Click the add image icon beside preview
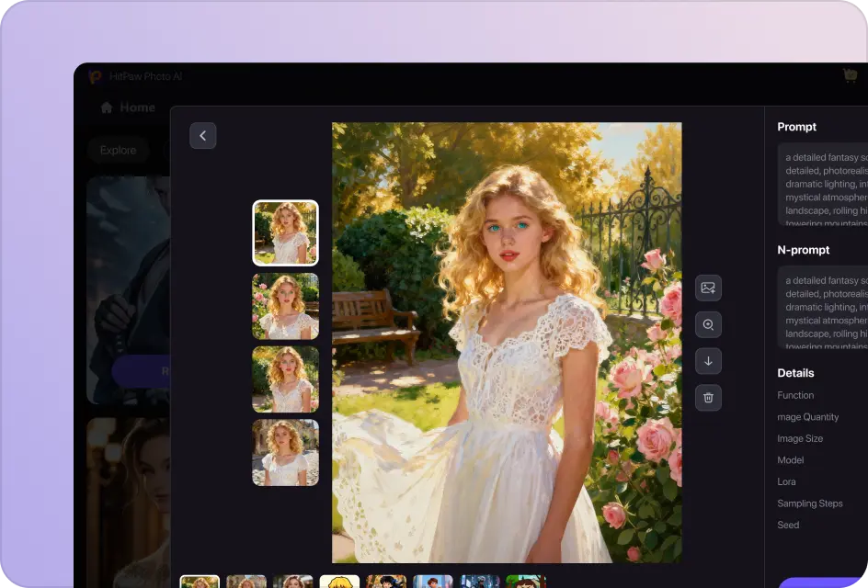Image resolution: width=868 pixels, height=588 pixels. (708, 288)
